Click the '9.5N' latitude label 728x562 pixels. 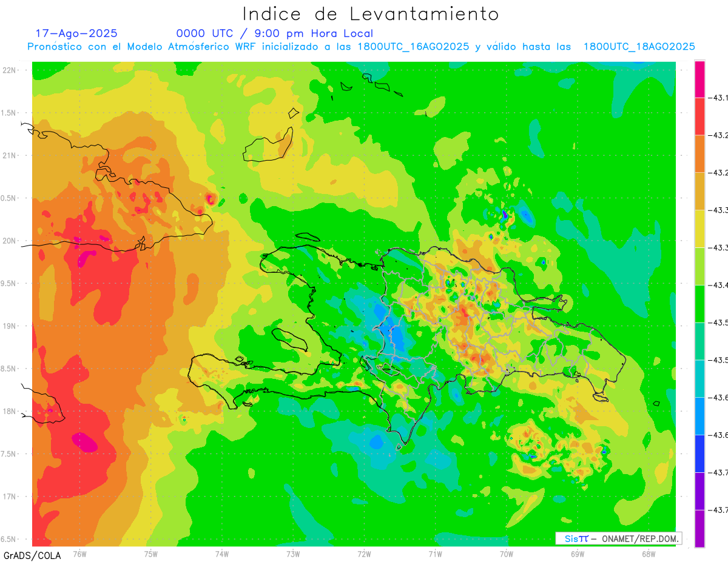[x=8, y=283]
